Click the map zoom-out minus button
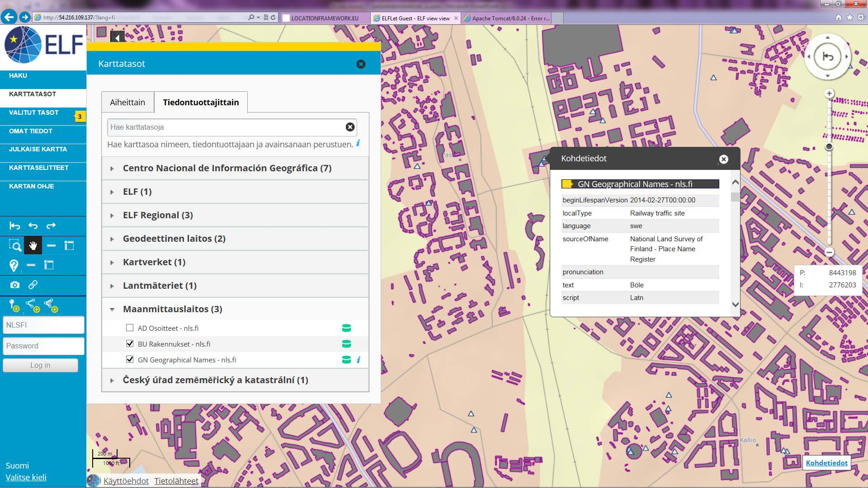 pyautogui.click(x=829, y=252)
